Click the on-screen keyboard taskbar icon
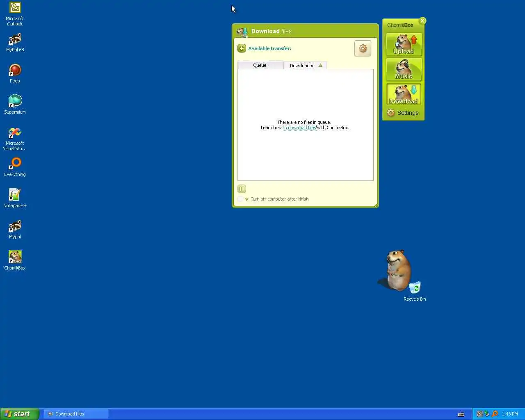This screenshot has width=525, height=420. [461, 414]
